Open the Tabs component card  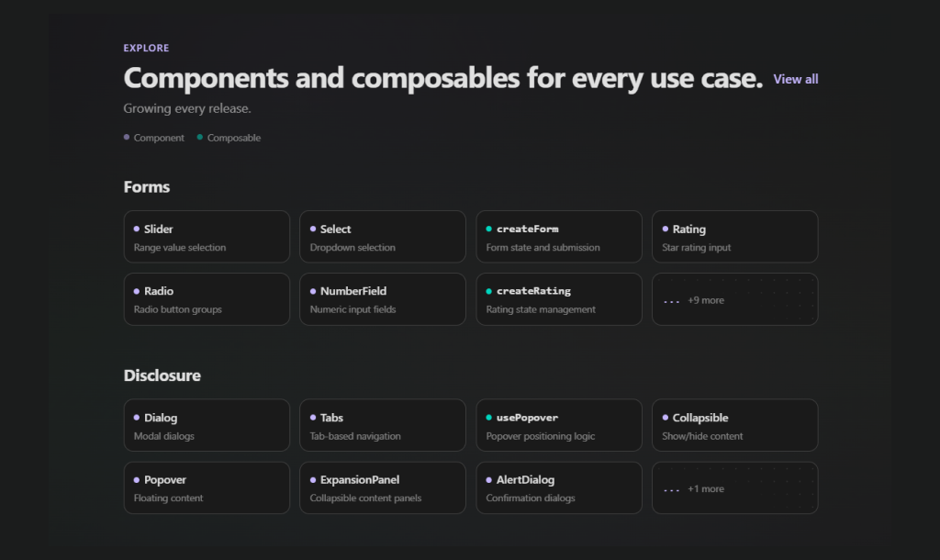(383, 425)
